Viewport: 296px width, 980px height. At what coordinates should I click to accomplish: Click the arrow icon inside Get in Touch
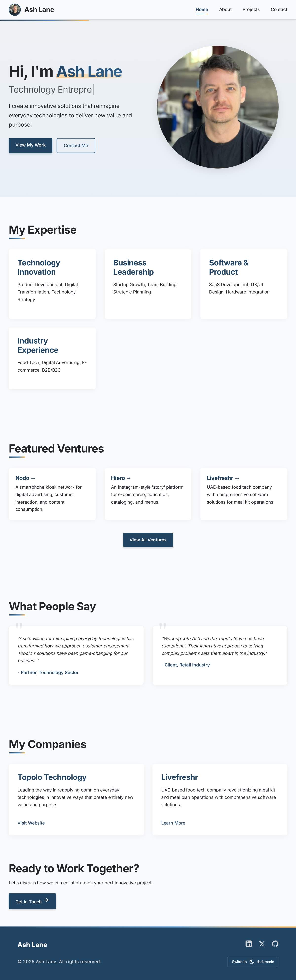point(46,901)
